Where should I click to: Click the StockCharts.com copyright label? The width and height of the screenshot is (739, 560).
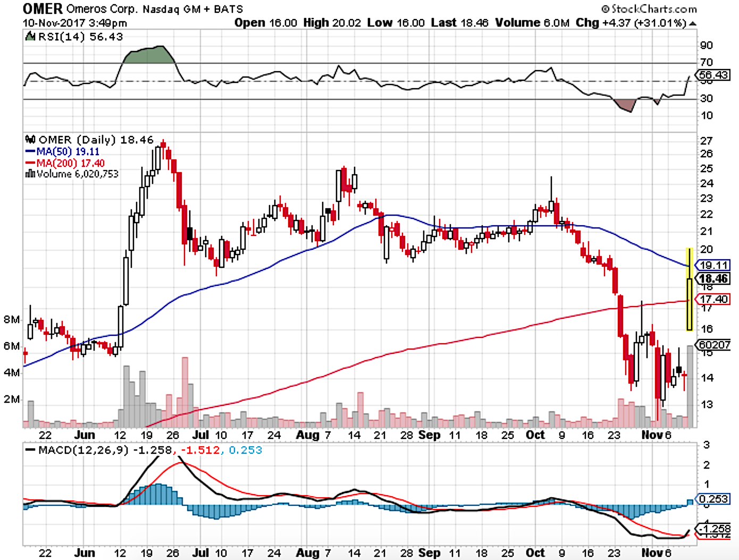click(649, 9)
